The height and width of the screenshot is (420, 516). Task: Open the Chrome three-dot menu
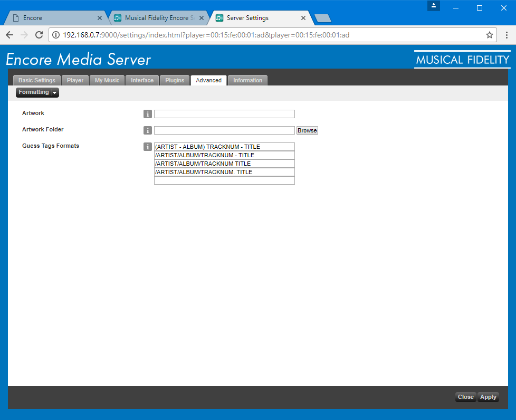tap(507, 35)
